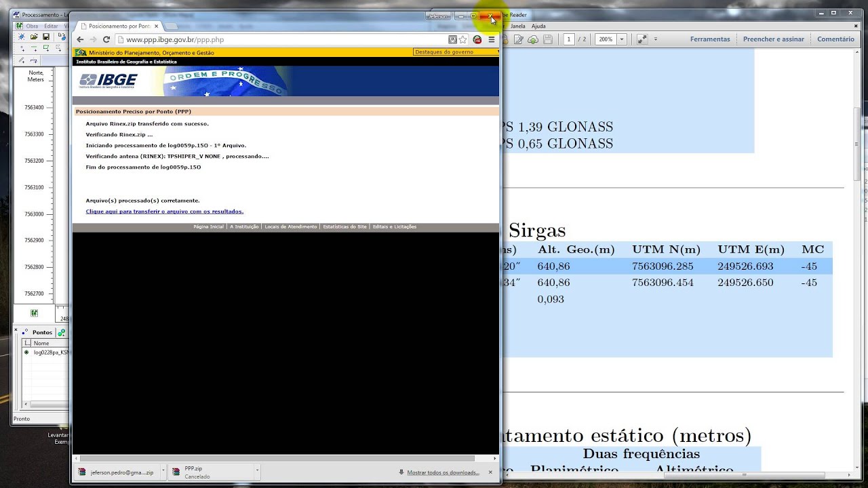Image resolution: width=868 pixels, height=488 pixels.
Task: Open the Jeferson profile button in Chrome
Action: point(437,16)
